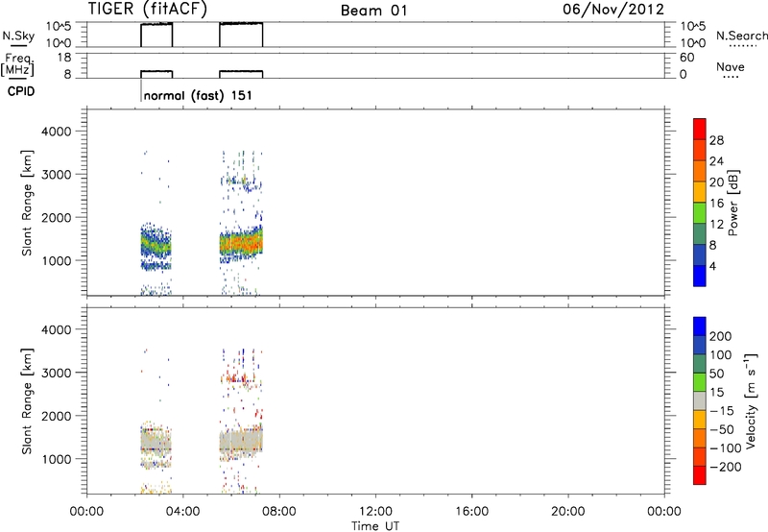768x532 pixels.
Task: Click the N.Sky legend label
Action: [18, 36]
